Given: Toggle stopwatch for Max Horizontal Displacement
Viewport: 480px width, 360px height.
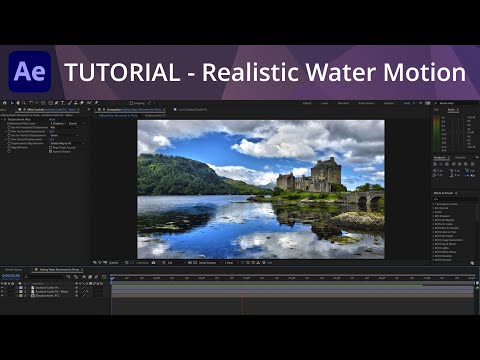Looking at the screenshot, I should point(9,131).
